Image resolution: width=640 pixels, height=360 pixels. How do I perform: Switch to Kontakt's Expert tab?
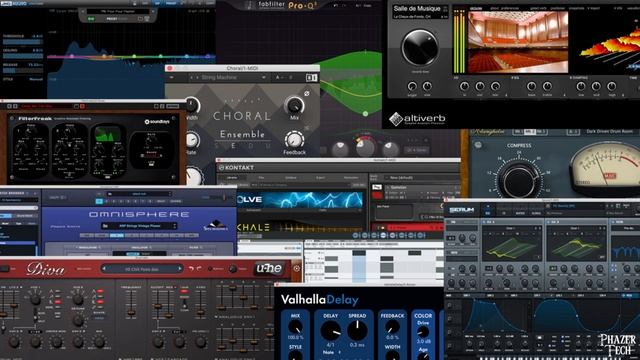(x=320, y=178)
